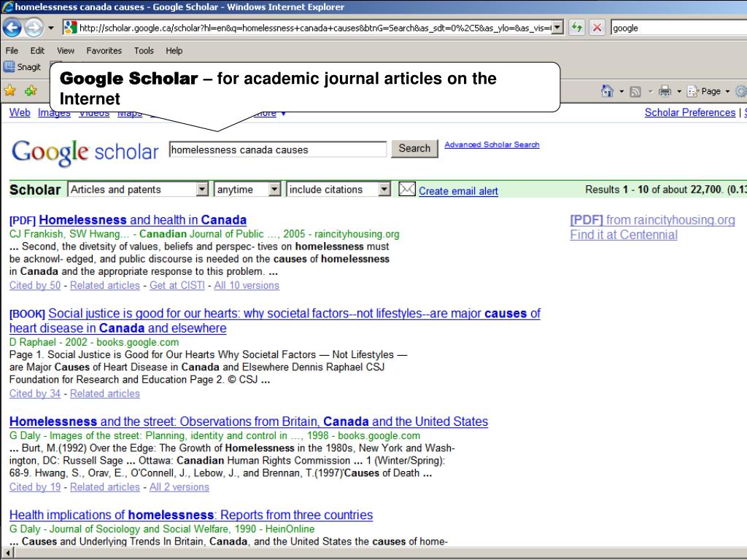Screen dimensions: 747x560
Task: Click the browser Forward arrow button
Action: click(34, 28)
